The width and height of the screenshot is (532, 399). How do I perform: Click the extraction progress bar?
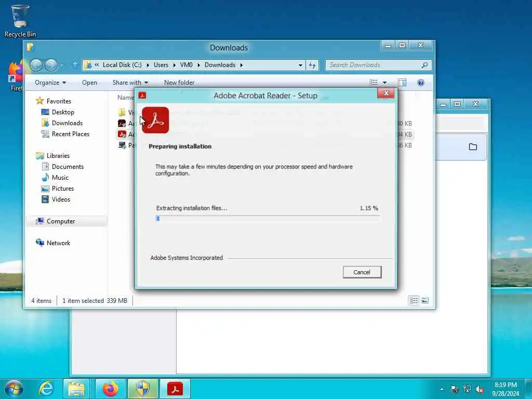point(268,219)
